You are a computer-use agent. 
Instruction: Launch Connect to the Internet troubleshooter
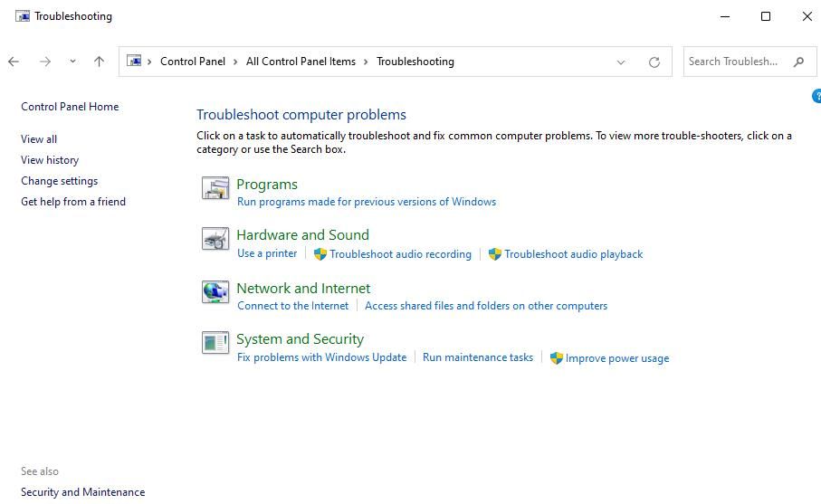point(292,306)
